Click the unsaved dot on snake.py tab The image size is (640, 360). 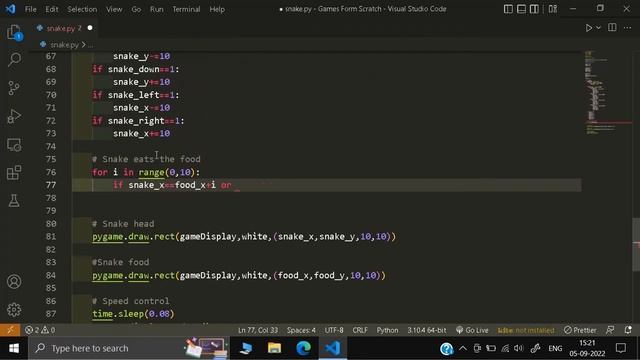tap(90, 28)
